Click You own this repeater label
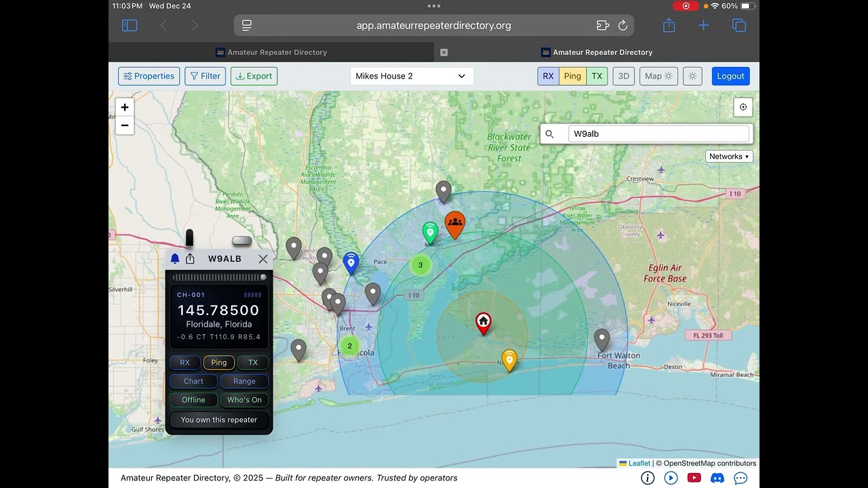The image size is (868, 488). [x=219, y=420]
